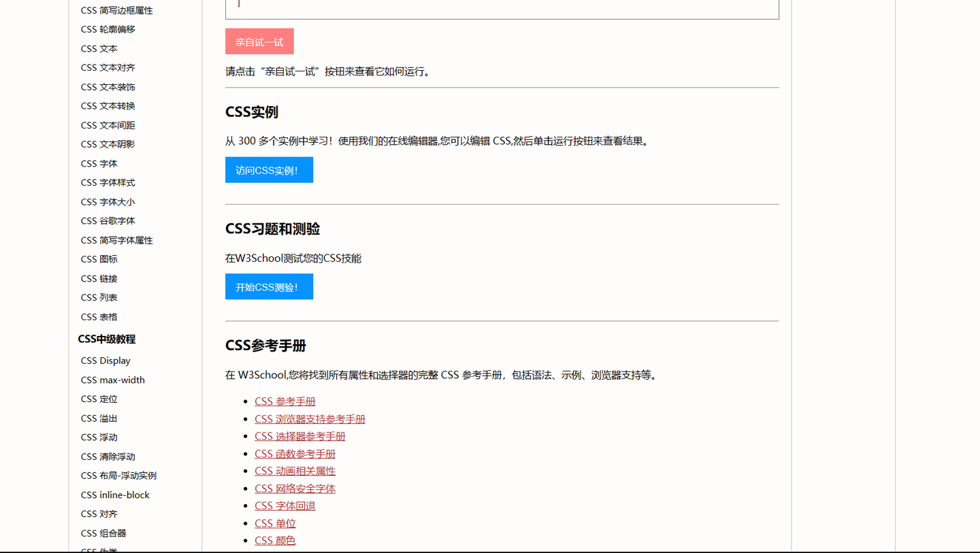The image size is (980, 553).
Task: Open the CSS 函数参考手册 link
Action: pyautogui.click(x=295, y=453)
